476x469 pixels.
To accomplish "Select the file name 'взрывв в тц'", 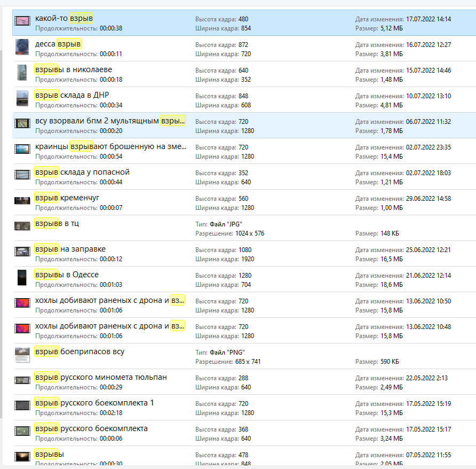I will click(57, 223).
